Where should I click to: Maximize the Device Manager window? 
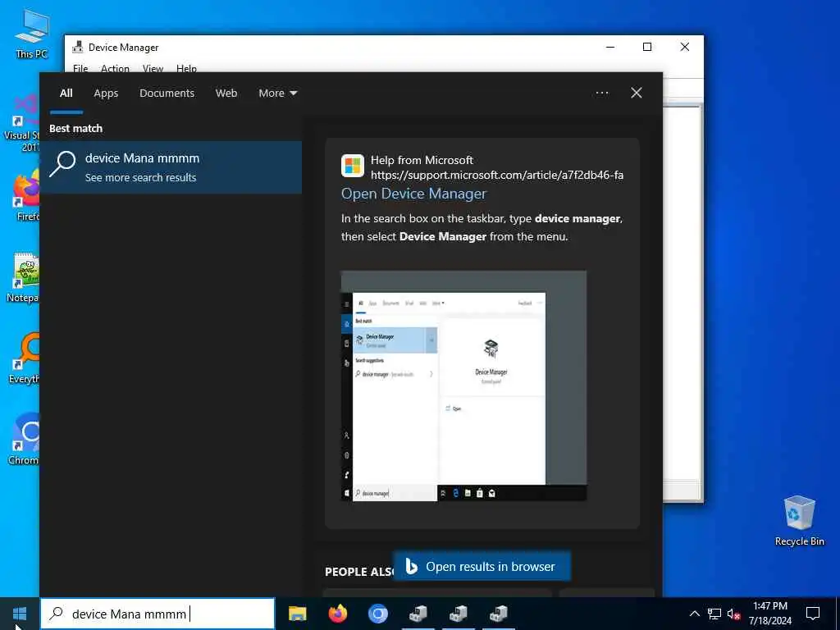pyautogui.click(x=647, y=47)
